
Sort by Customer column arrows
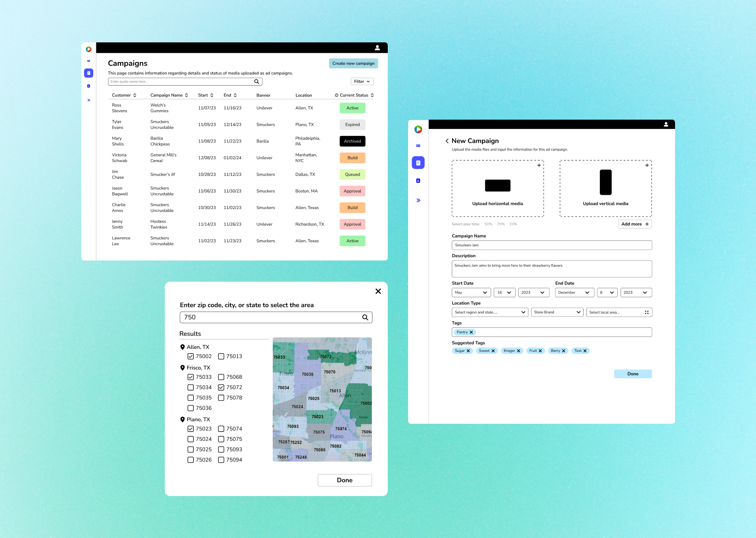[135, 95]
